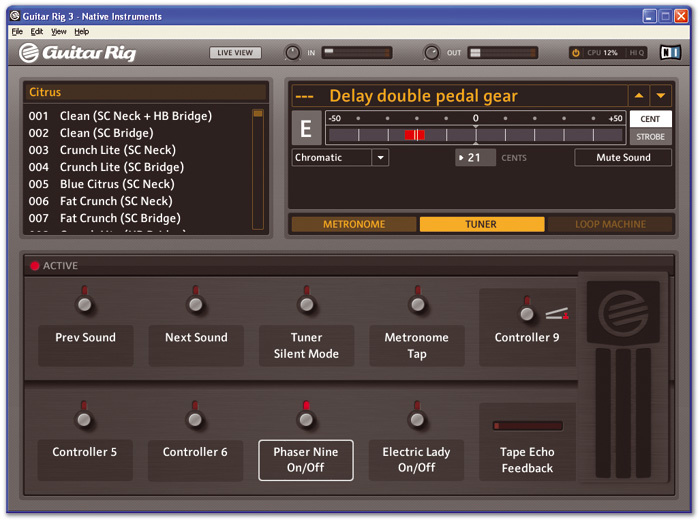Click the Next Sound footswitch knob
This screenshot has height=522, width=700.
[196, 304]
